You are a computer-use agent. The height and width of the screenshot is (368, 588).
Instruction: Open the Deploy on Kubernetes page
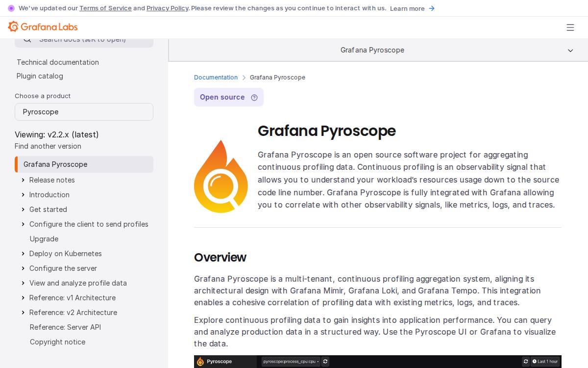[x=66, y=254]
